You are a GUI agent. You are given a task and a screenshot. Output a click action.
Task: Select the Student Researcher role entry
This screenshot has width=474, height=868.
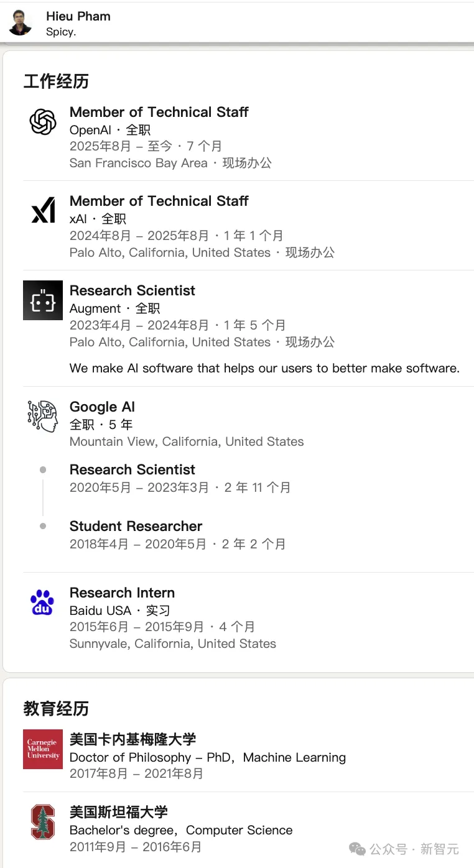tap(136, 526)
